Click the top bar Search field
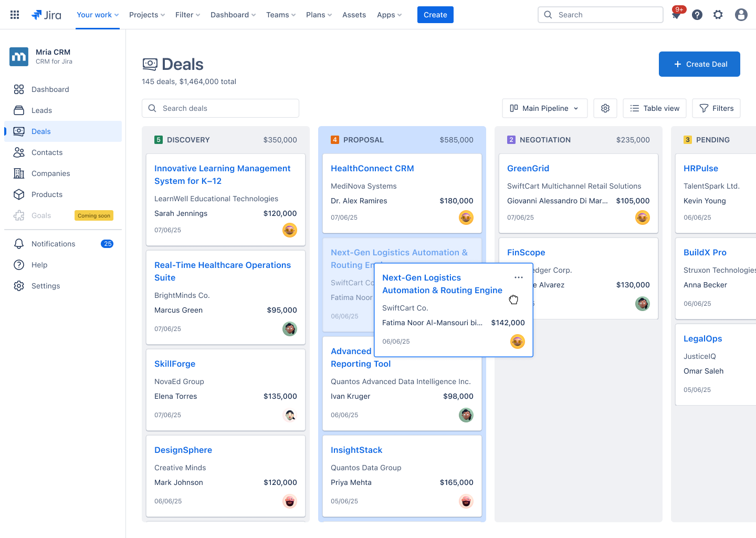 click(x=601, y=15)
